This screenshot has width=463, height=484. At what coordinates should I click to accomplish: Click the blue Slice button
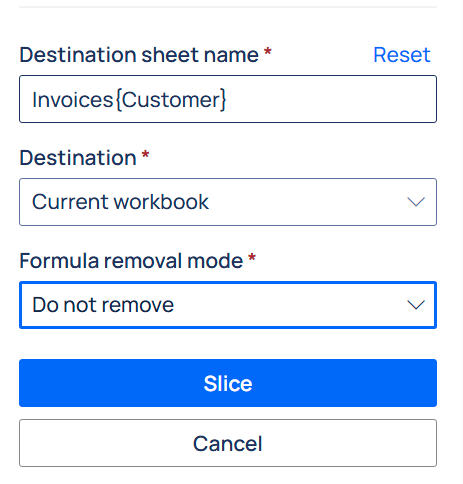click(x=228, y=383)
